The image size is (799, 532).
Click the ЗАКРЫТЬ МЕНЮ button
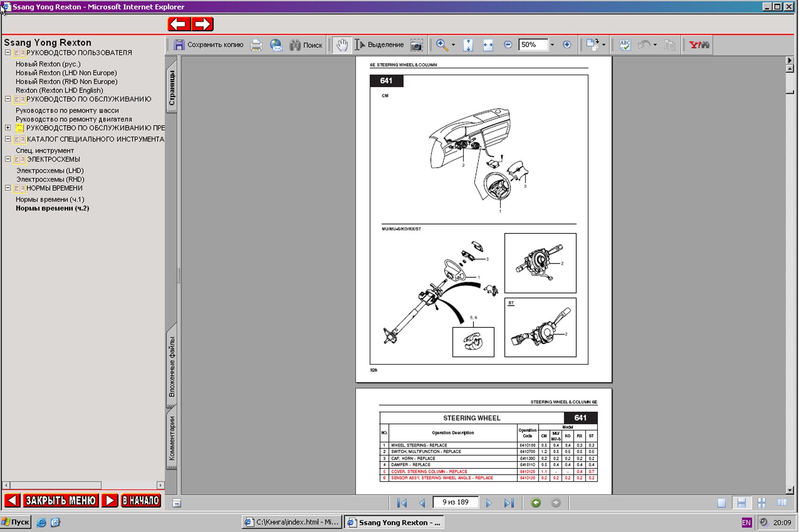(x=60, y=500)
